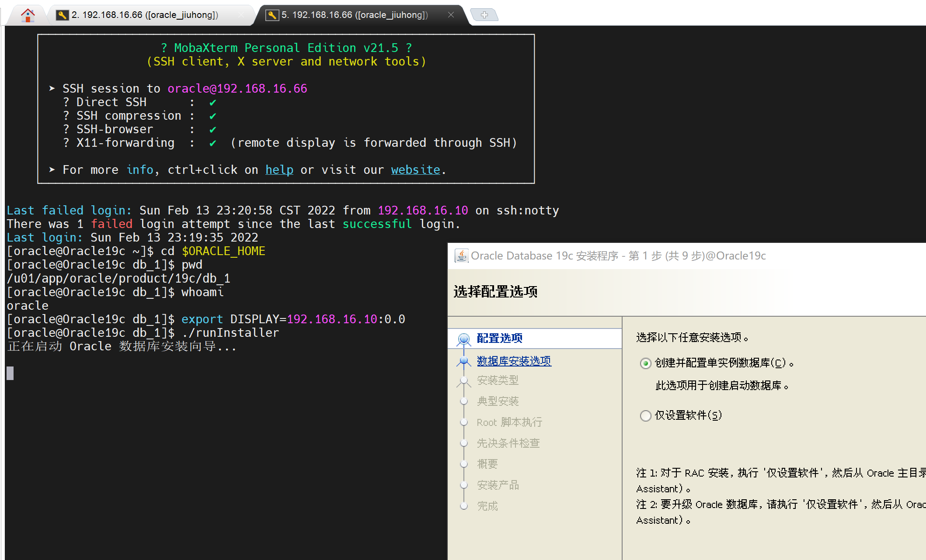This screenshot has height=560, width=926.
Task: Open the website link in the banner
Action: coord(415,170)
